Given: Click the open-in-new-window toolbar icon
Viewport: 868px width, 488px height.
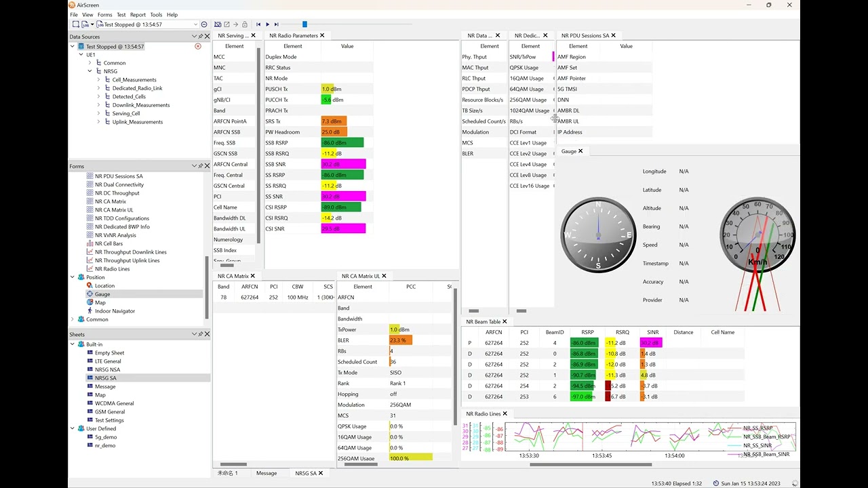Looking at the screenshot, I should pyautogui.click(x=226, y=24).
